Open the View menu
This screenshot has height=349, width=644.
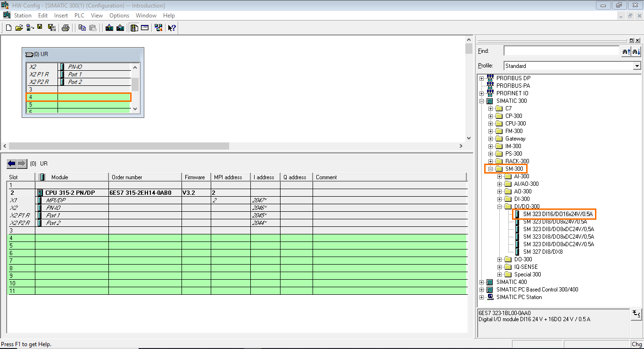click(97, 16)
